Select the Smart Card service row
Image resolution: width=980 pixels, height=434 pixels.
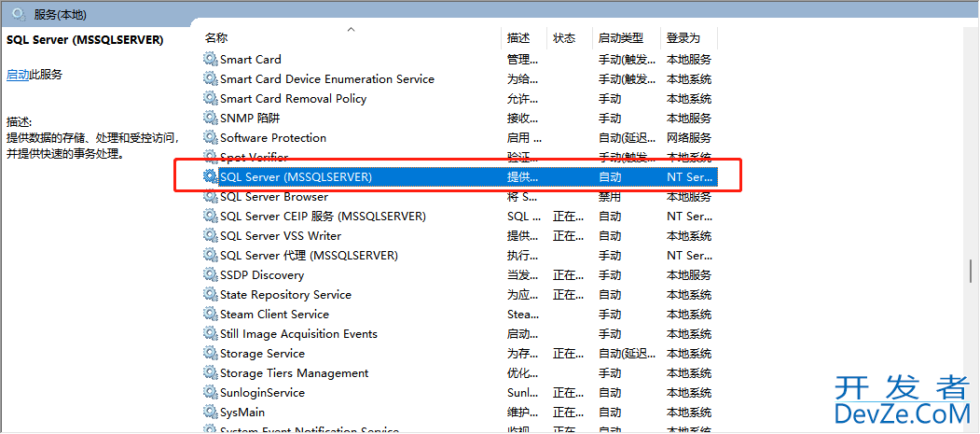click(460, 60)
